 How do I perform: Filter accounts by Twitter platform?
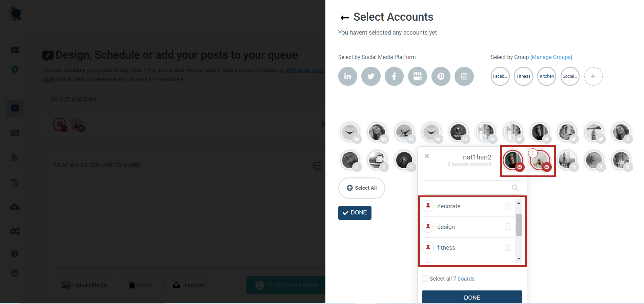coord(371,76)
